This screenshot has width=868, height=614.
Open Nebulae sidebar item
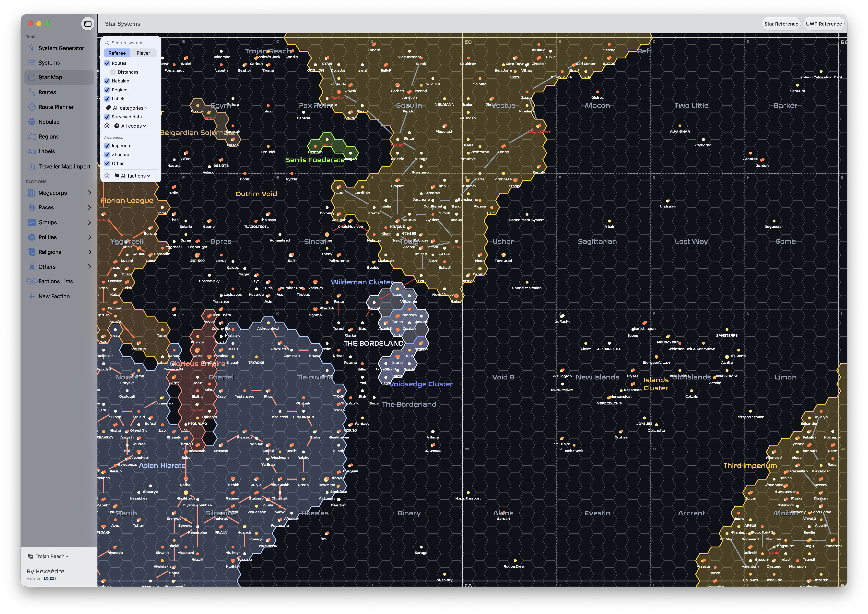click(x=59, y=122)
